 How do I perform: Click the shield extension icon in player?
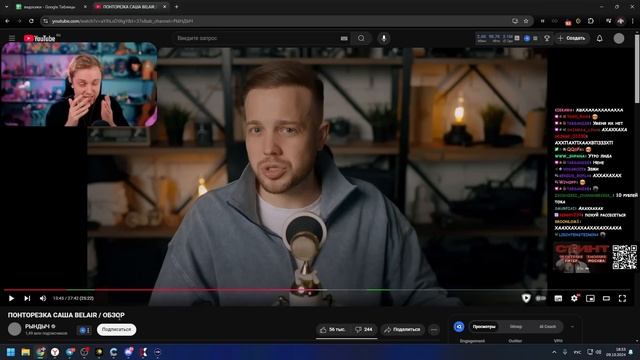(526, 298)
